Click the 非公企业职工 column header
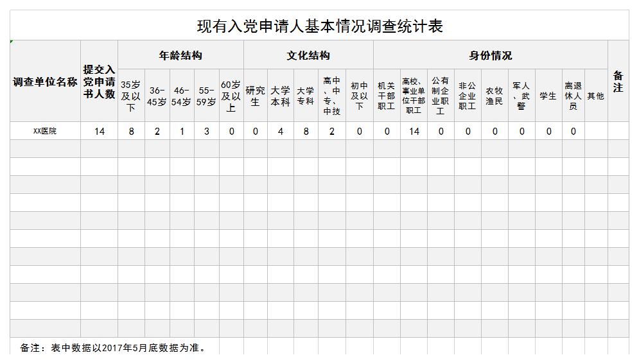The image size is (639, 364). click(x=468, y=96)
